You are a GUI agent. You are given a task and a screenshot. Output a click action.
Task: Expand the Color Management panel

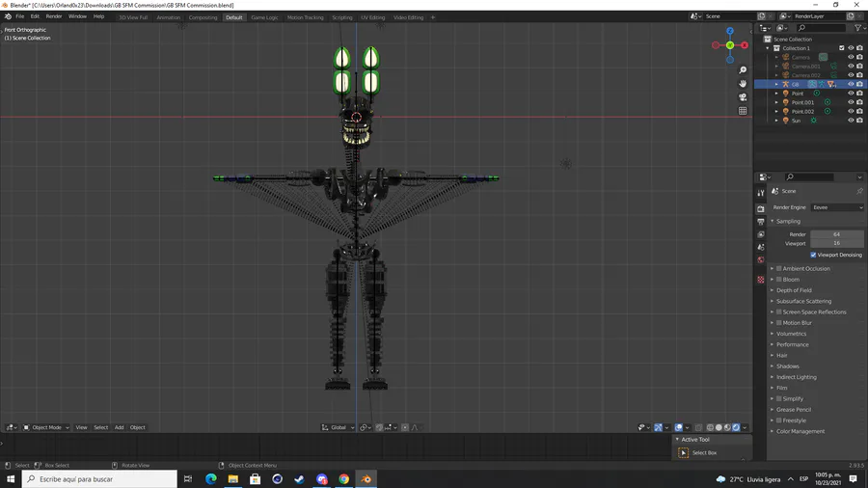[x=773, y=431]
